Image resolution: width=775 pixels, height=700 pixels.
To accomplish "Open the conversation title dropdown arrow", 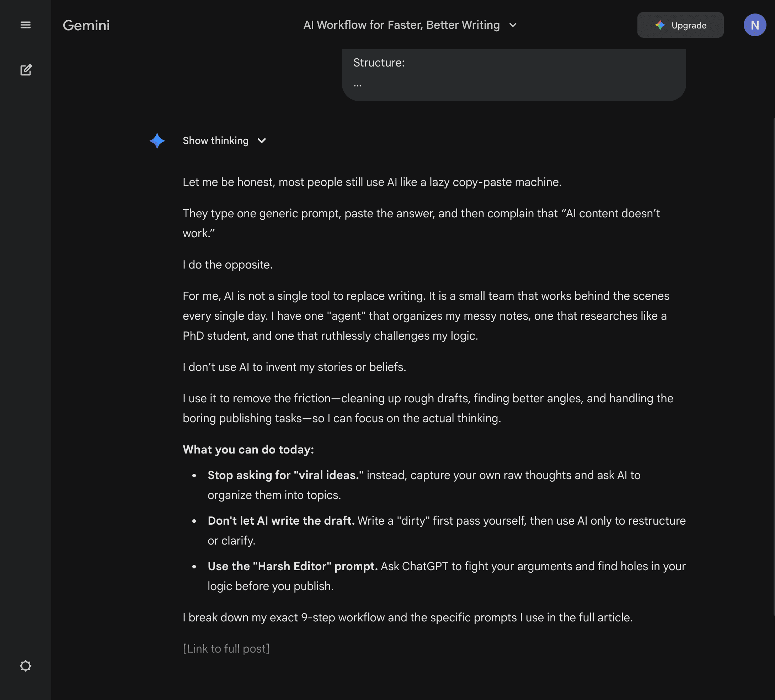I will (512, 25).
